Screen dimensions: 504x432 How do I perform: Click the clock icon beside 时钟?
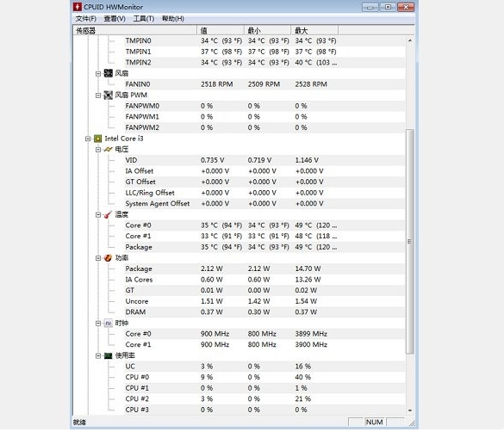(x=109, y=324)
